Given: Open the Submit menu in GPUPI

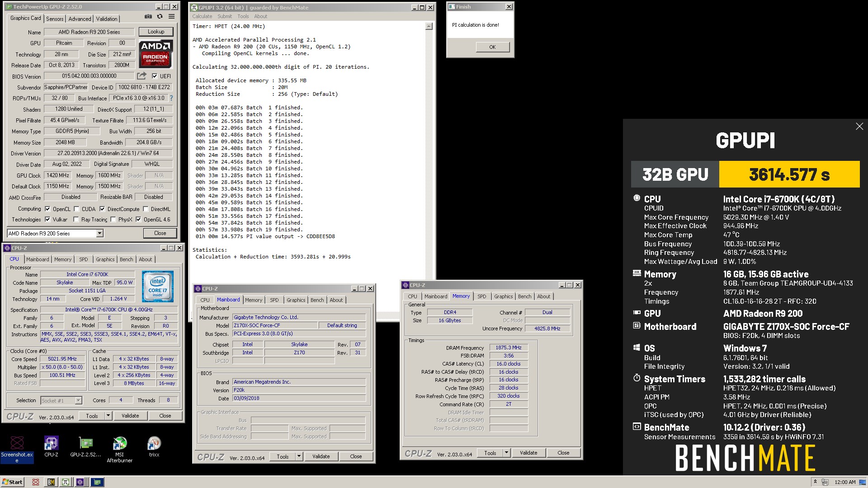Looking at the screenshot, I should coord(225,16).
